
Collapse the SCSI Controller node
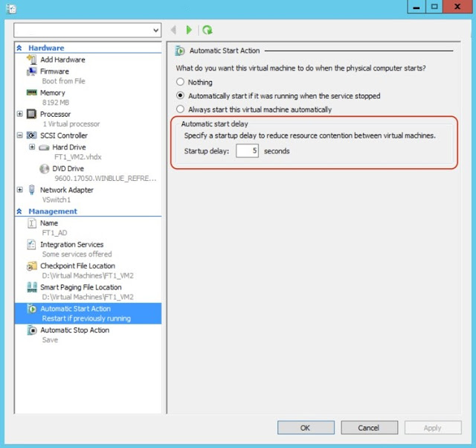click(20, 135)
